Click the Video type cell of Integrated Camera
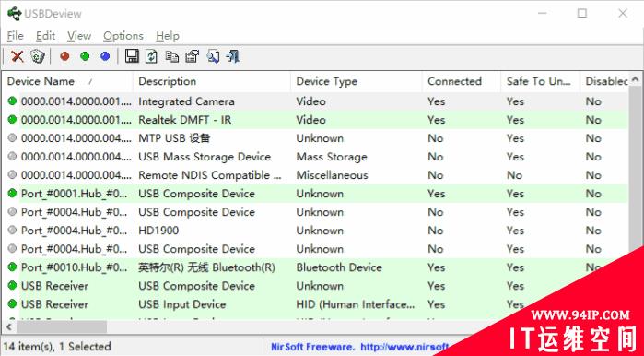 tap(310, 101)
